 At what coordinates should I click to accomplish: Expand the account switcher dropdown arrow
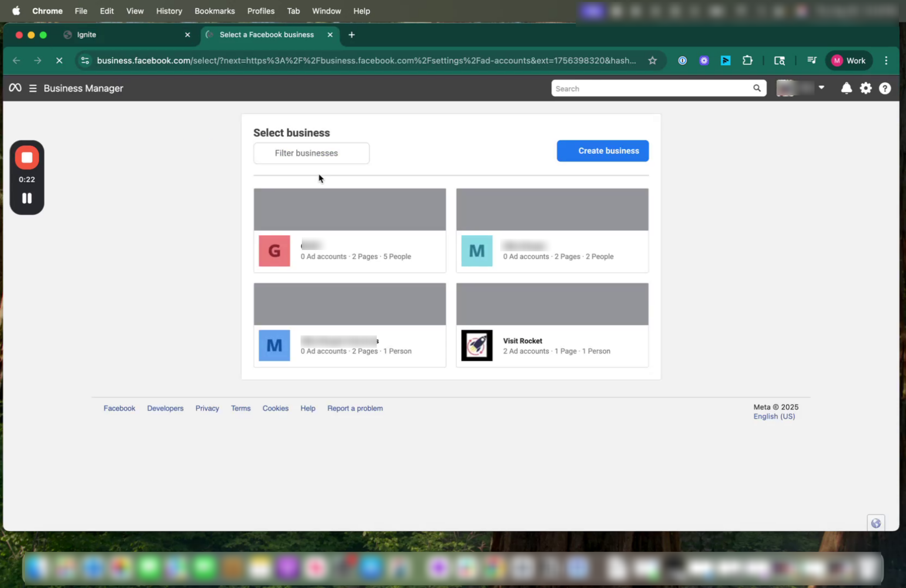click(821, 88)
